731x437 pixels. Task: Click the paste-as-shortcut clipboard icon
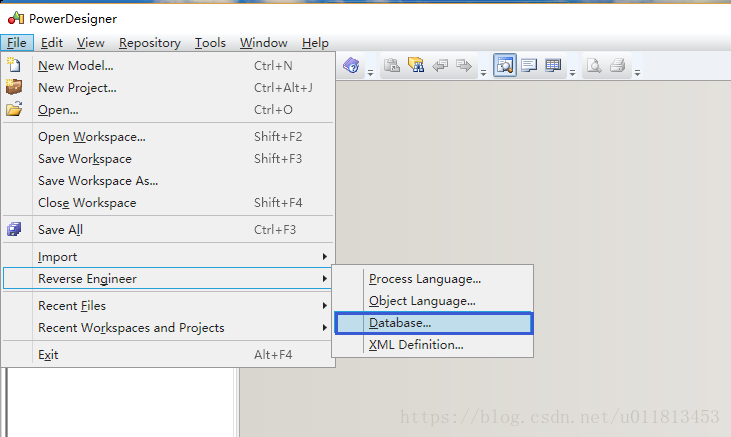pos(392,65)
